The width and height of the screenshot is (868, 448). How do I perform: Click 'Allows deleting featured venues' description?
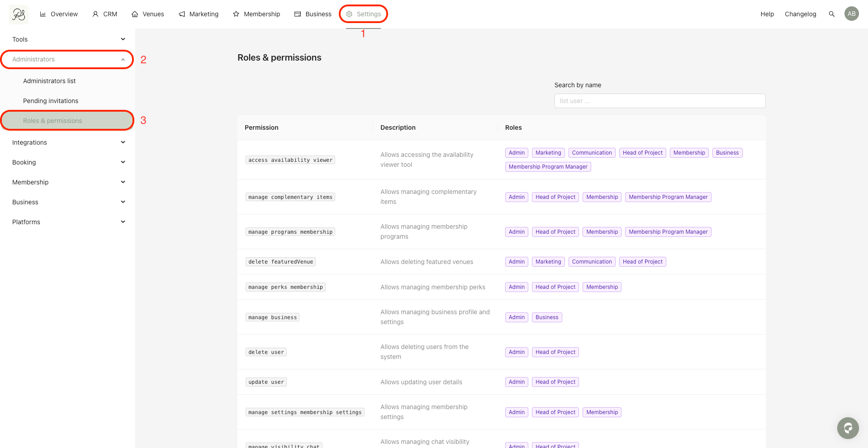427,262
